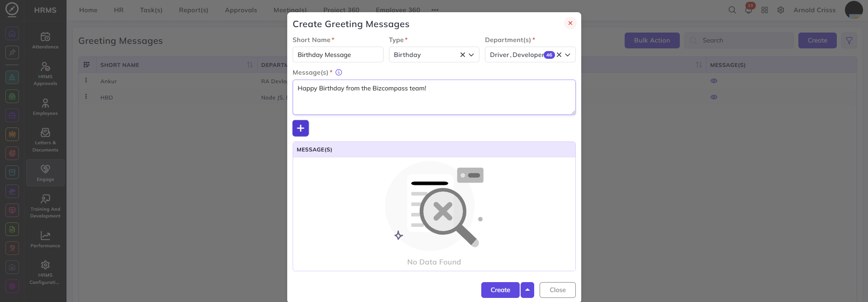Open the HR menu
Screen dimensions: 868x302
pyautogui.click(x=119, y=10)
